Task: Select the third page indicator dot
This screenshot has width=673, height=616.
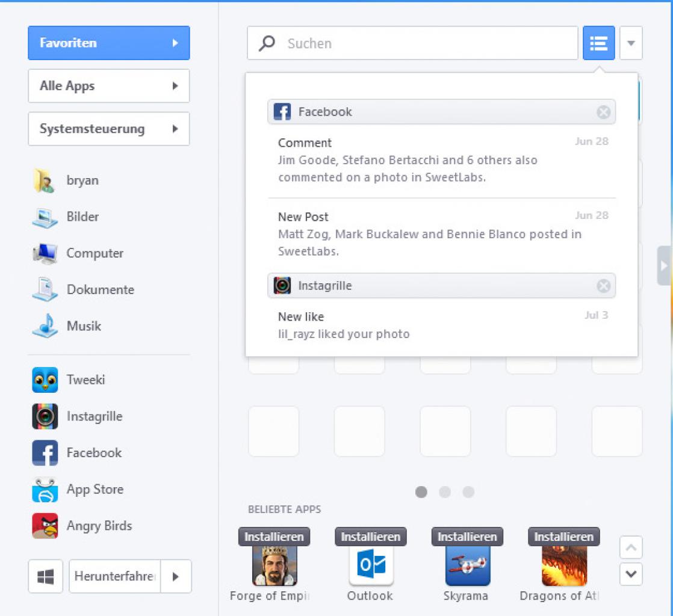Action: click(x=468, y=492)
